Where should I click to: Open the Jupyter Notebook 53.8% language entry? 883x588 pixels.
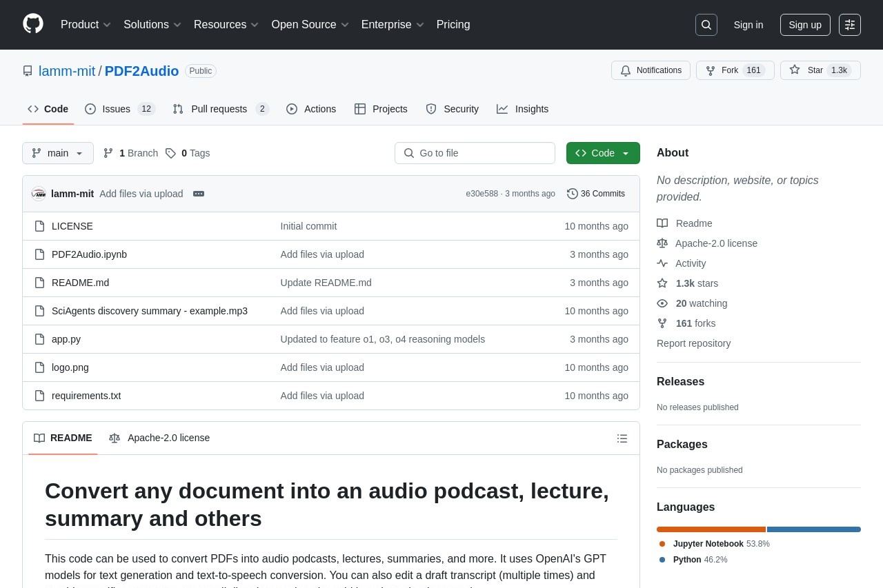[x=715, y=544]
